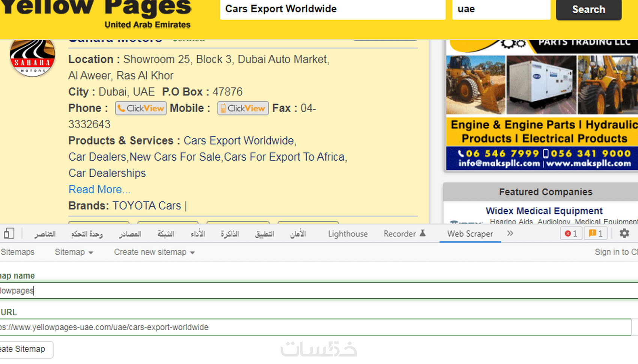Screen dimensions: 638x364
Task: Click the Create Sitemap button
Action: [x=26, y=349]
